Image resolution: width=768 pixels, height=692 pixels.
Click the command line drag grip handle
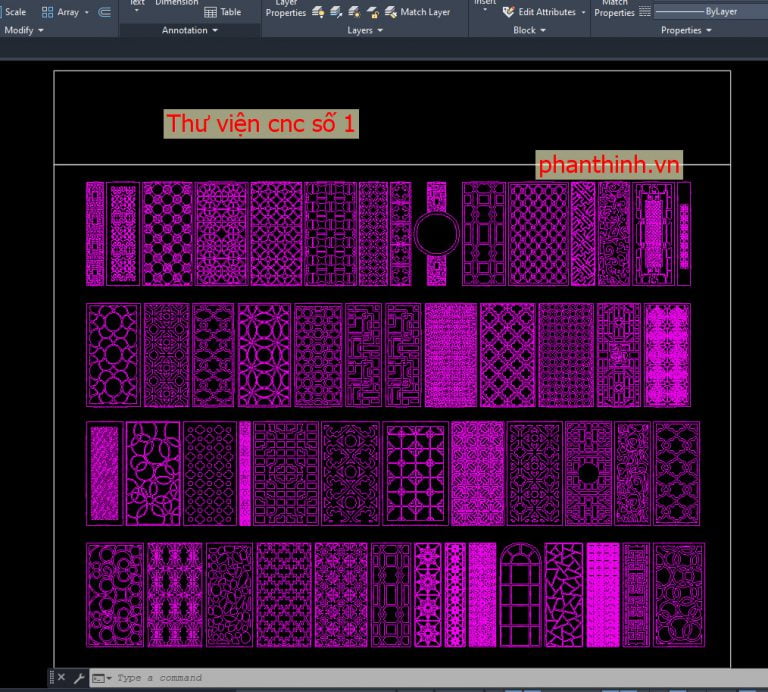52,677
